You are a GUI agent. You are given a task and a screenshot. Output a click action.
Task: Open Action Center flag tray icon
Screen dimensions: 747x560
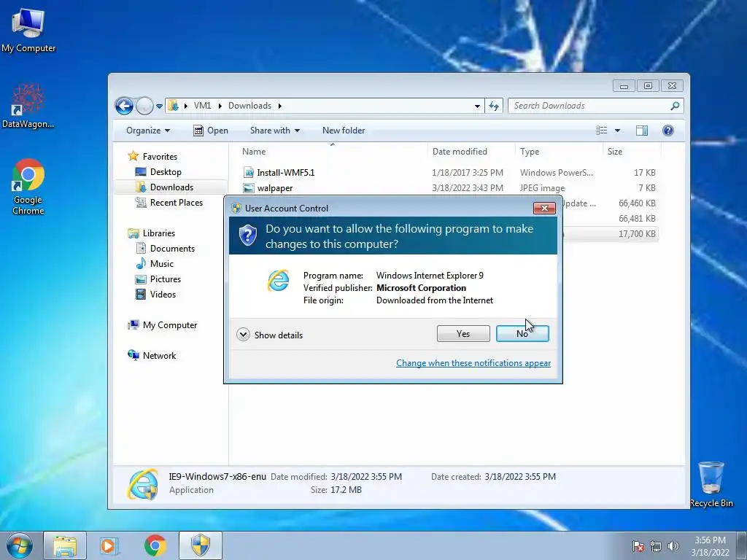coord(638,546)
